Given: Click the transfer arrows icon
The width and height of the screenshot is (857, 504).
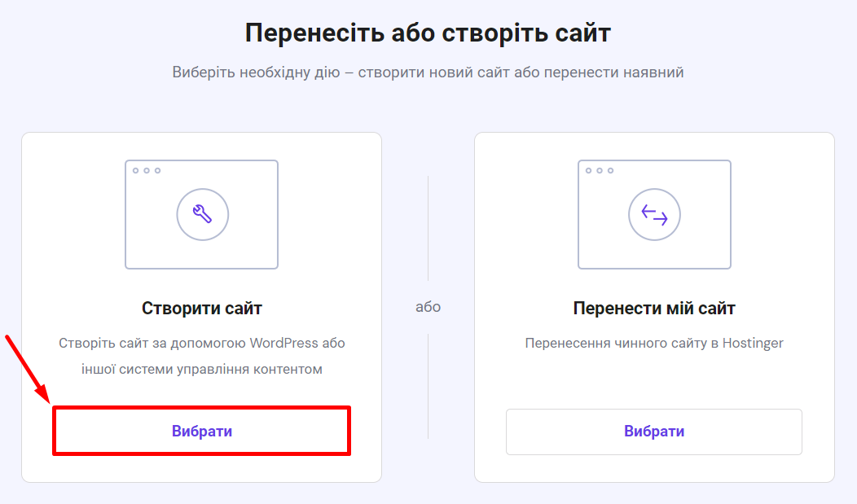Looking at the screenshot, I should click(x=654, y=215).
